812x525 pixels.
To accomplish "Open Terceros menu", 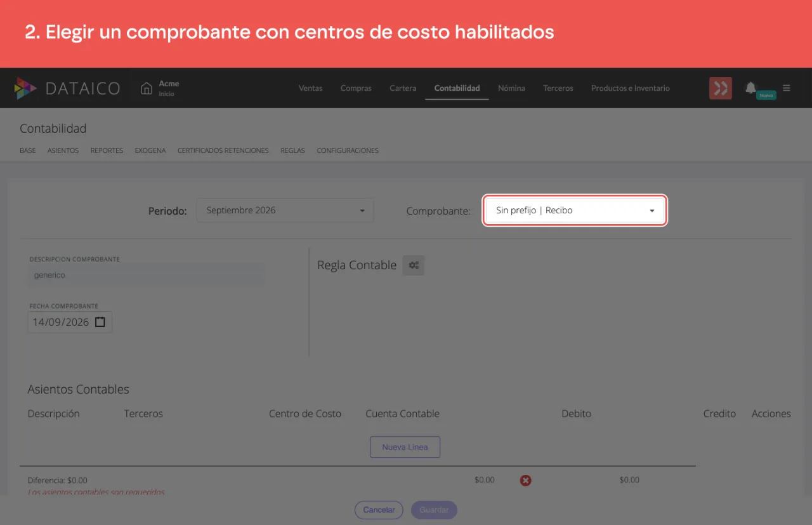I will tap(558, 88).
